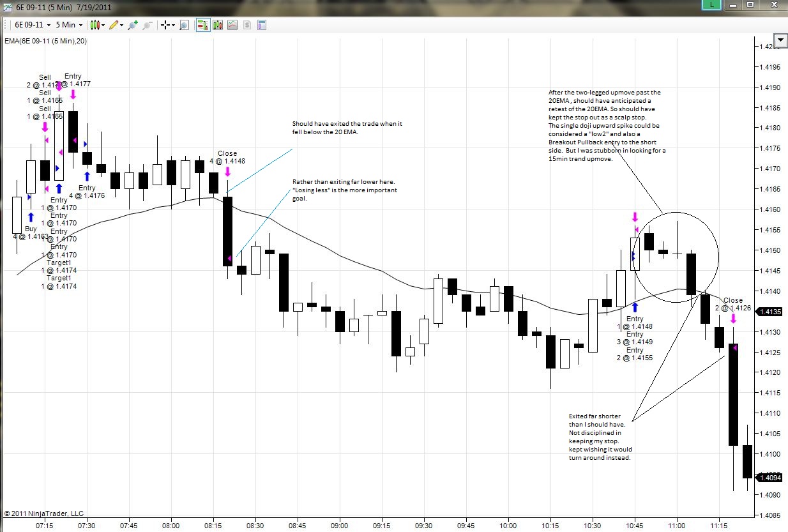Screen dimensions: 788x532
Task: Select the 'Should have exited the trade' note
Action: coord(347,128)
